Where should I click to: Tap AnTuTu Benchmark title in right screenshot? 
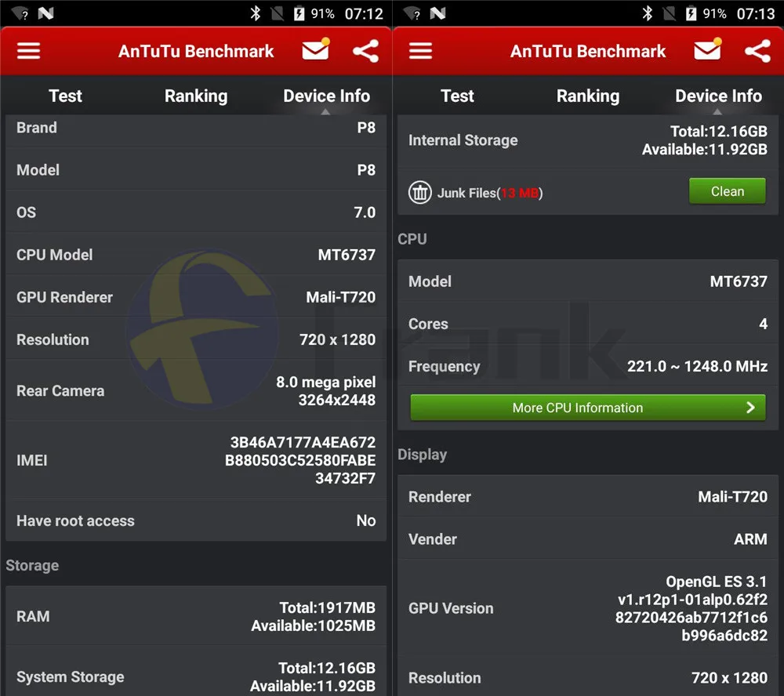pos(588,51)
